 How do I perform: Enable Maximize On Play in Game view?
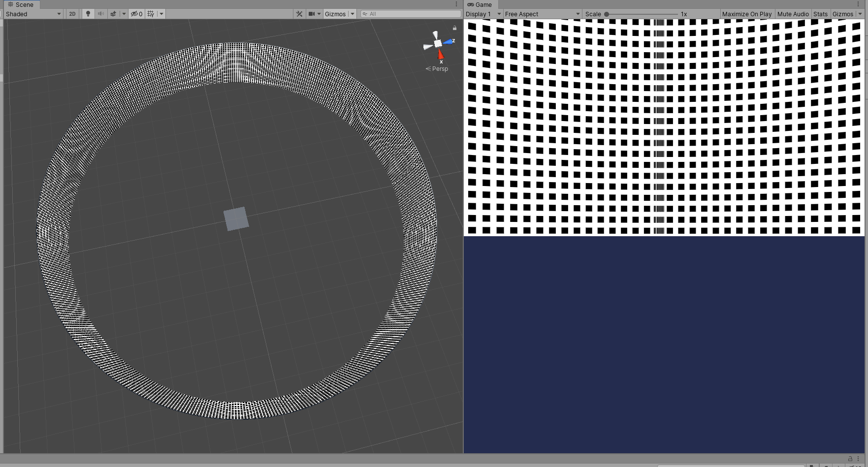746,14
